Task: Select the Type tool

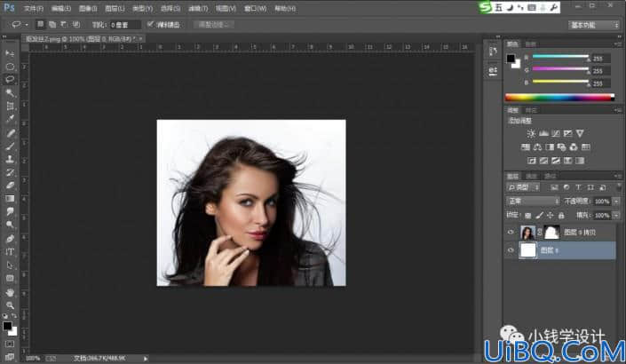Action: pos(10,252)
